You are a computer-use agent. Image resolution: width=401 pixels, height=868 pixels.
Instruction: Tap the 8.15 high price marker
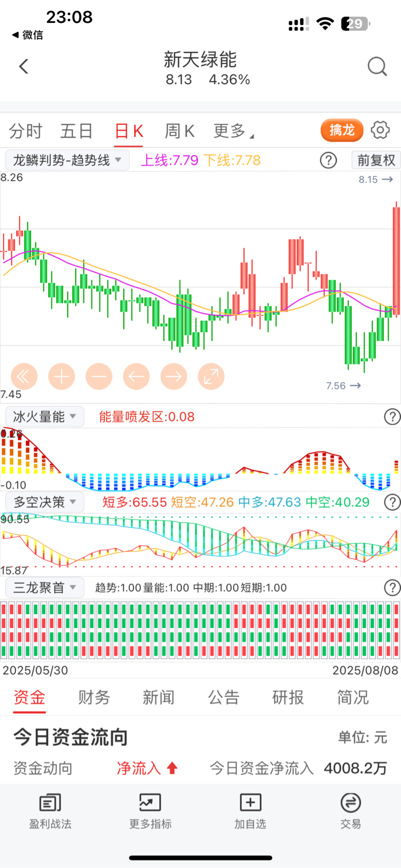[375, 179]
